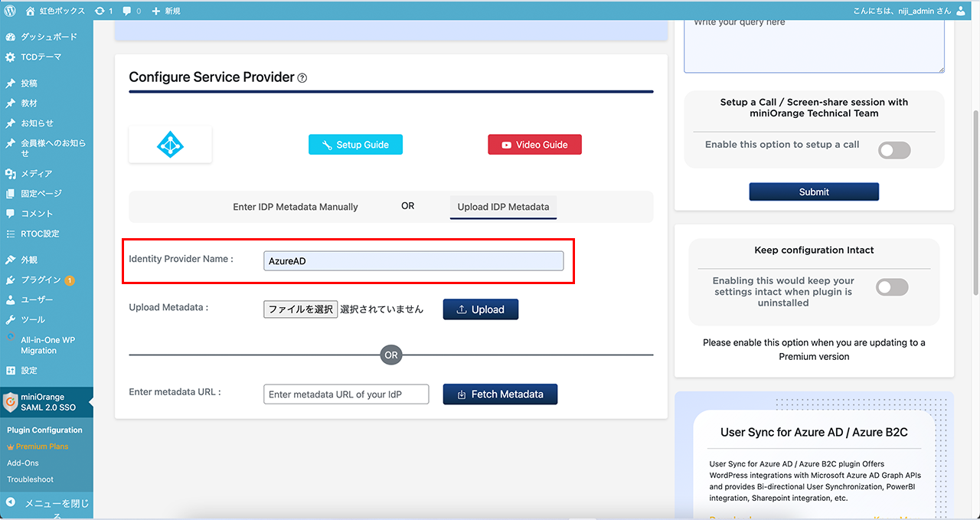Open the Video Guide button
980x520 pixels.
pyautogui.click(x=534, y=145)
